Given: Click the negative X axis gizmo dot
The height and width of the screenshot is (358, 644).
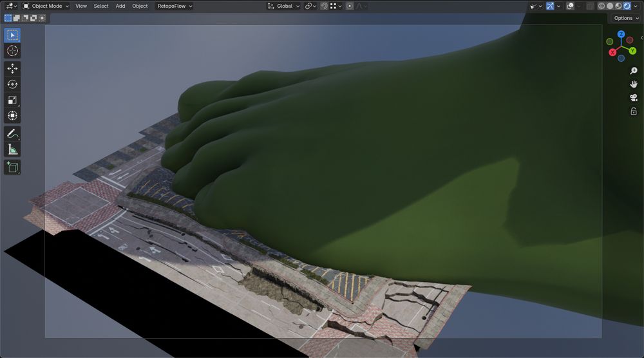Looking at the screenshot, I should [x=630, y=40].
